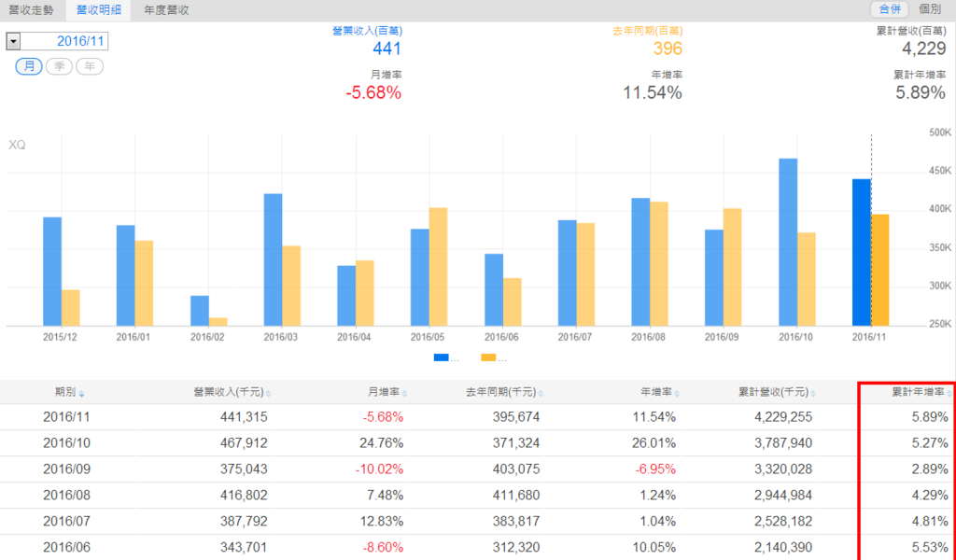Click the 4,229 累計營收 summary value

click(923, 49)
